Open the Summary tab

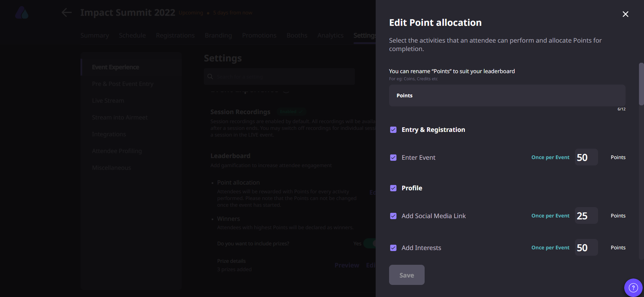(x=95, y=36)
